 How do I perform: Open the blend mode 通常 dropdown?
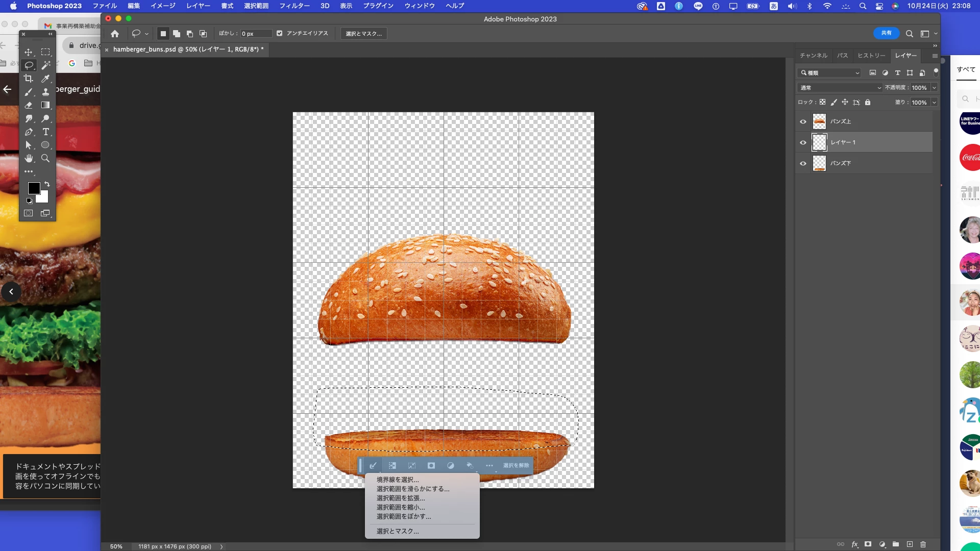coord(840,88)
